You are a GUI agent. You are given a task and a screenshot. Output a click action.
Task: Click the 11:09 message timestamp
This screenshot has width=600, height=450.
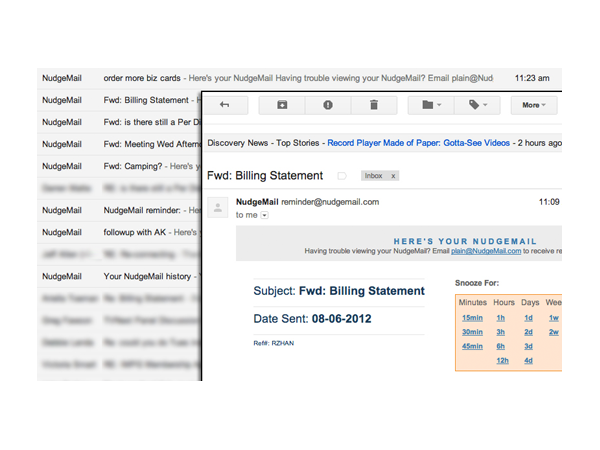click(549, 202)
